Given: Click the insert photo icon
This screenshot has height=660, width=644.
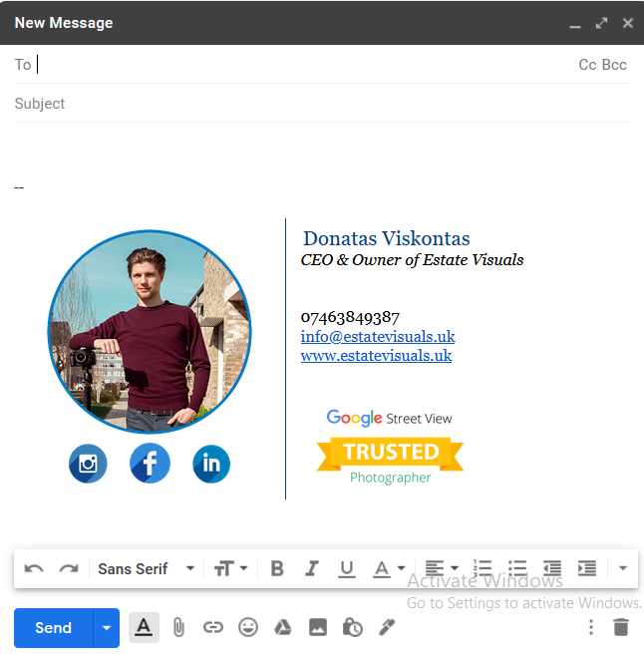Looking at the screenshot, I should click(318, 627).
